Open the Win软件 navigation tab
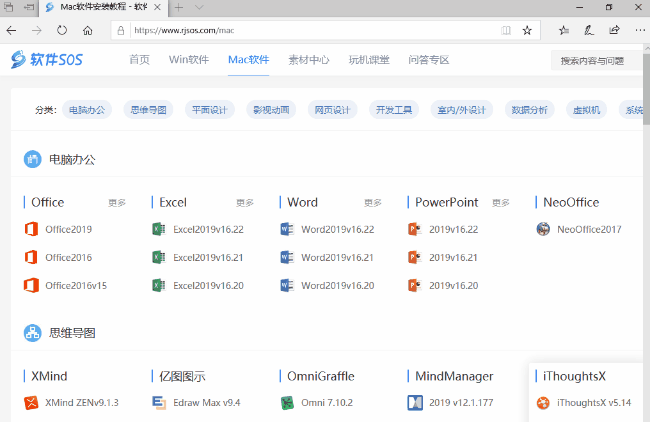The width and height of the screenshot is (650, 422). pos(189,60)
